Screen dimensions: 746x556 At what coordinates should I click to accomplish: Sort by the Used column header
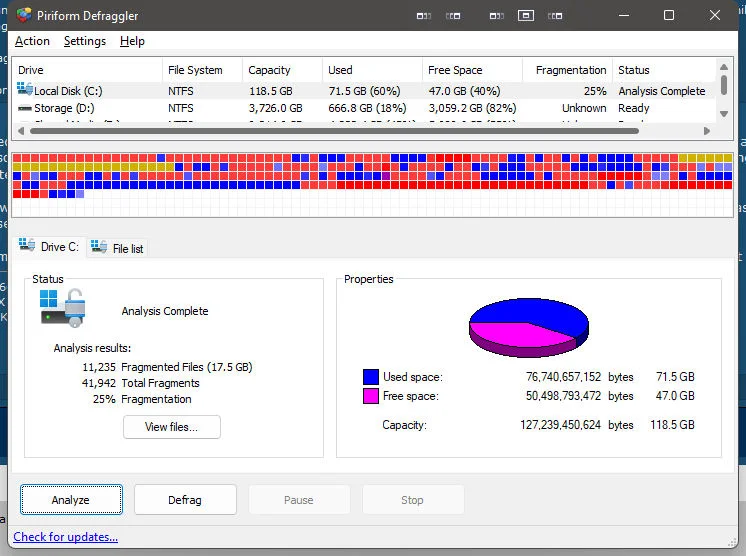pos(372,70)
